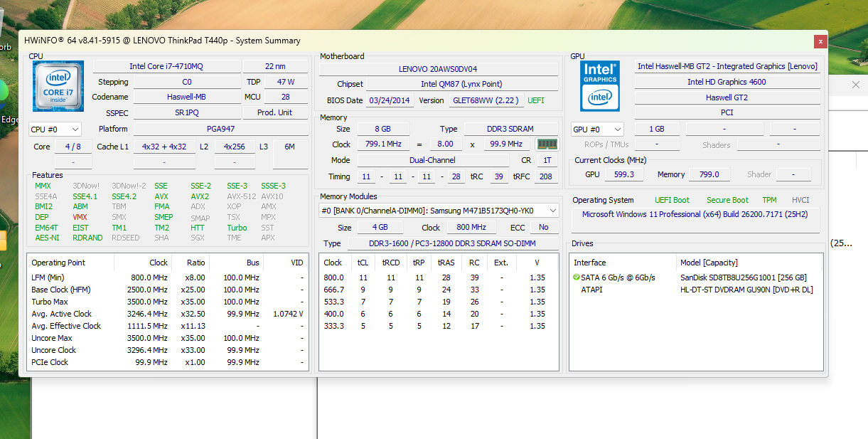The image size is (868, 439).
Task: Select the Haswell-MB codename field
Action: coord(186,97)
